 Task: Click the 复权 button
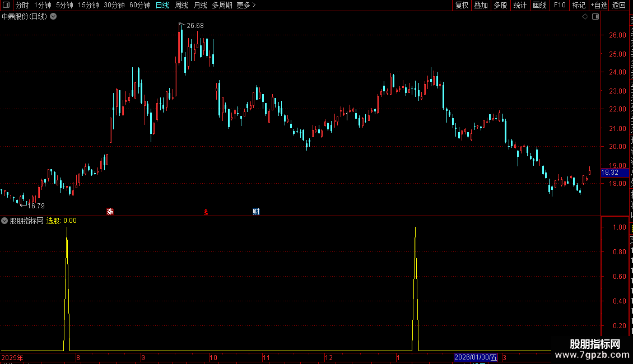coord(462,5)
